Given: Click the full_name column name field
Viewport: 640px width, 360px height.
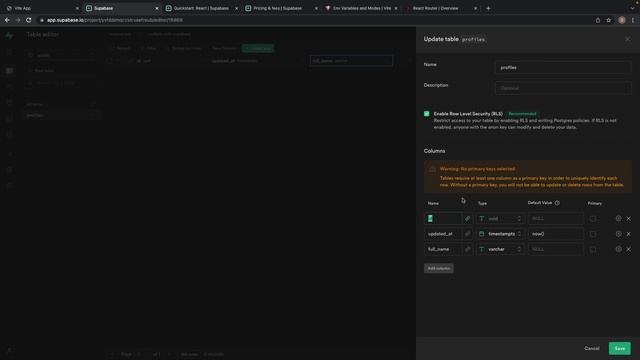Looking at the screenshot, I should 443,249.
